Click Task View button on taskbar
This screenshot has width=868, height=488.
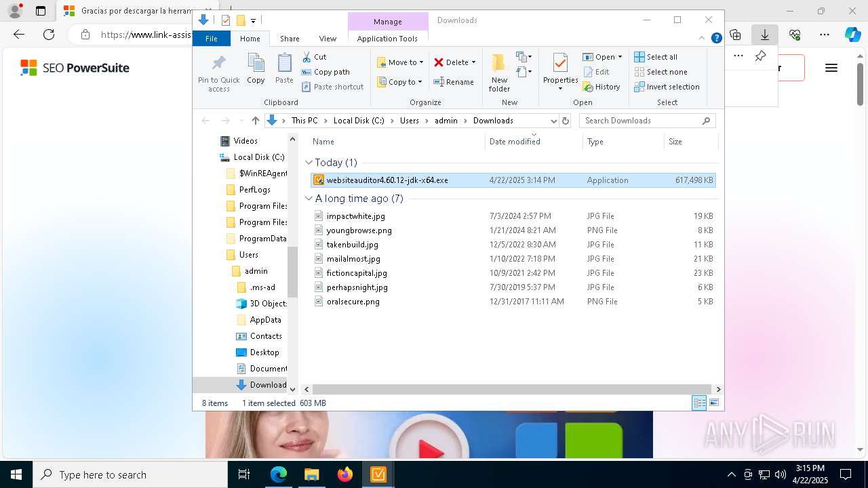coord(244,474)
